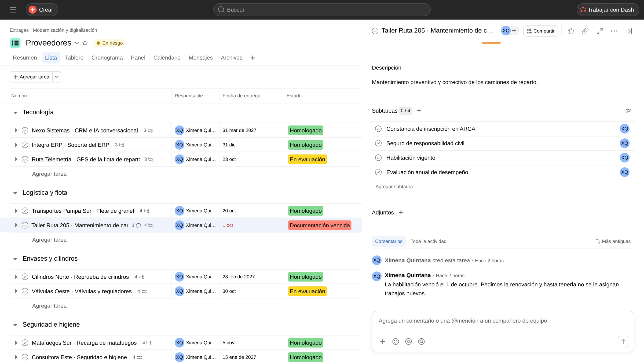Expand task pane to full screen
The width and height of the screenshot is (644, 362).
click(x=600, y=31)
